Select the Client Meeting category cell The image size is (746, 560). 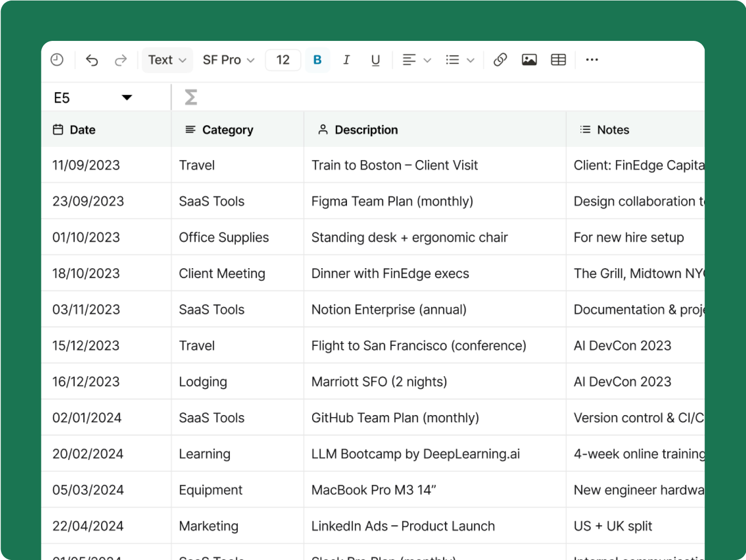(x=237, y=273)
